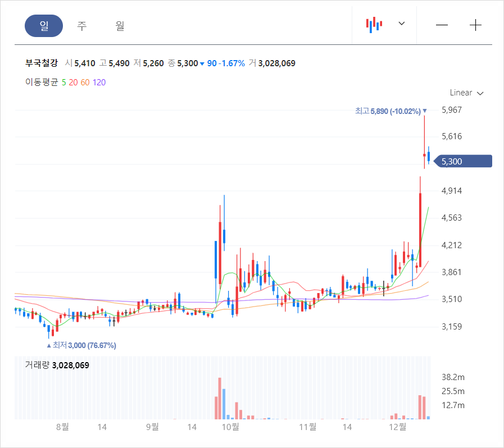This screenshot has width=504, height=448.
Task: Click the 최고 5,890 high marker
Action: (x=391, y=111)
